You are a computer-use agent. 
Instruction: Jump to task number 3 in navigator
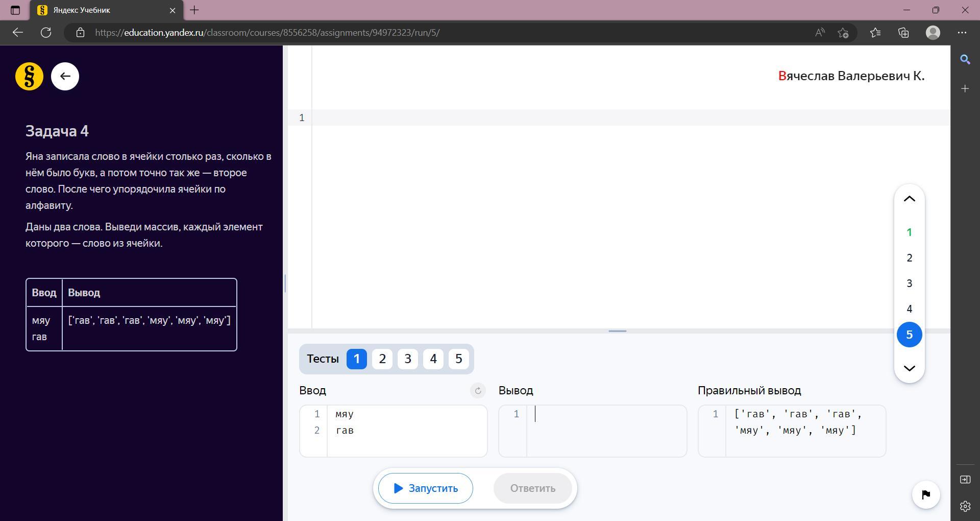coord(909,283)
